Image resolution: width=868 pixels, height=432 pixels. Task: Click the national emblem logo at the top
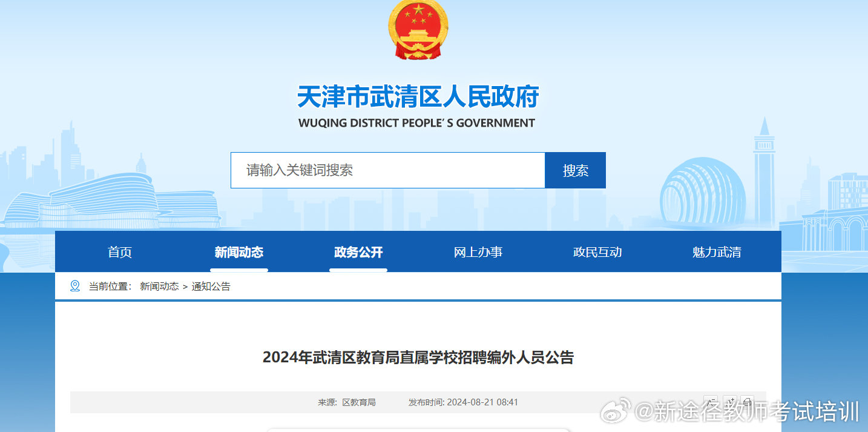[418, 32]
